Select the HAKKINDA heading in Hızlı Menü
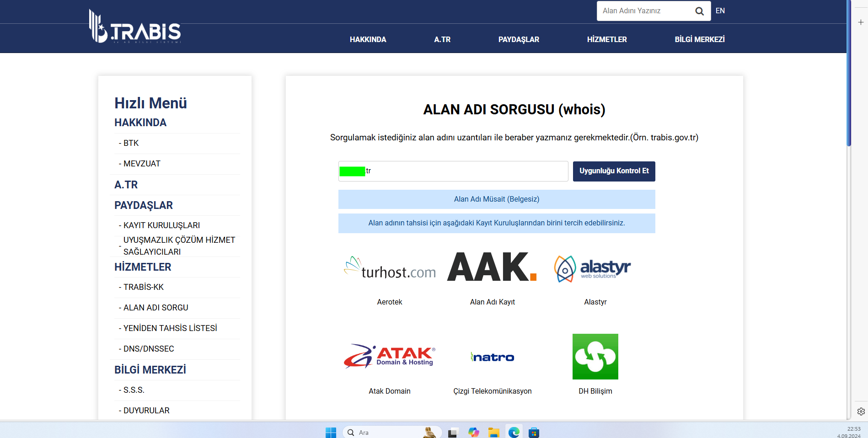This screenshot has height=438, width=868. pos(140,123)
